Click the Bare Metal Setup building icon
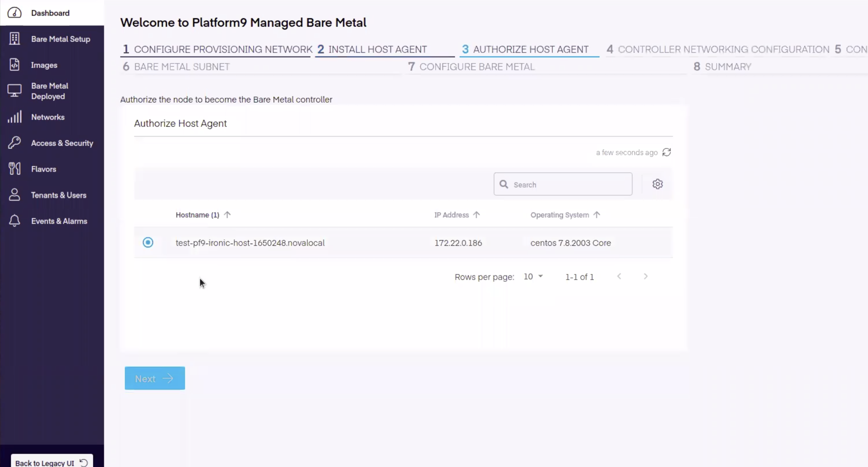This screenshot has width=868, height=467. coord(15,39)
